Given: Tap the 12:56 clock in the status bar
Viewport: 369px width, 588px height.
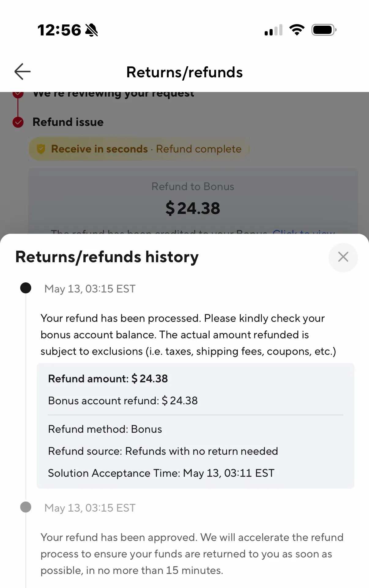Looking at the screenshot, I should [59, 30].
